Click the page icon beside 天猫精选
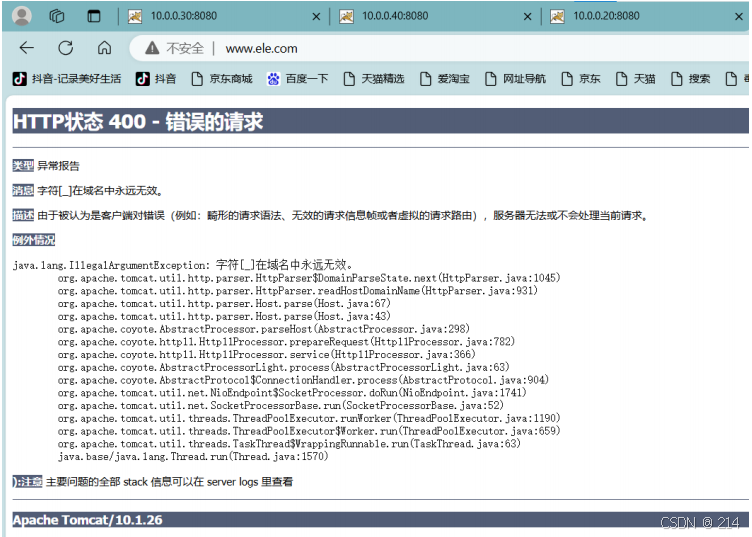Viewport: 752px width, 537px height. (349, 79)
